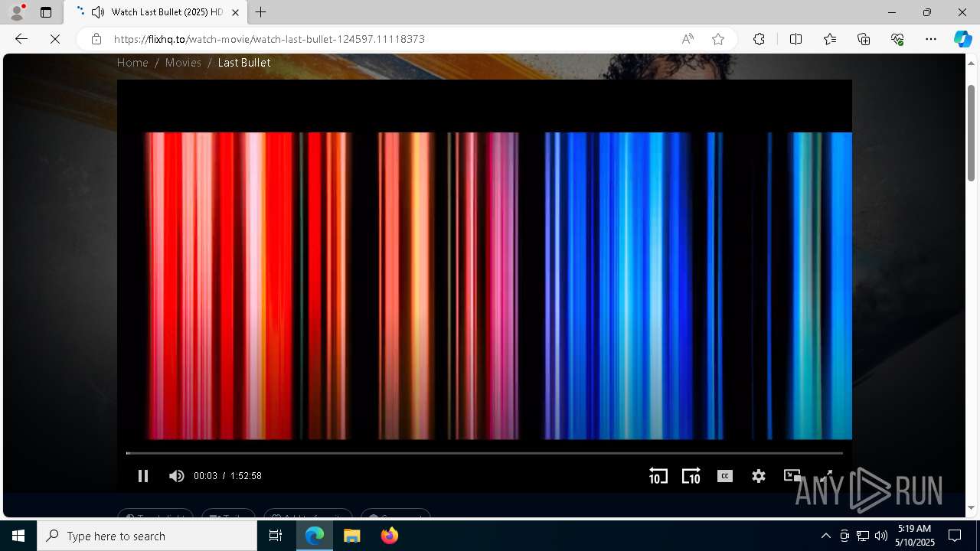Toggle closed captions CC
The width and height of the screenshot is (980, 551).
point(724,476)
